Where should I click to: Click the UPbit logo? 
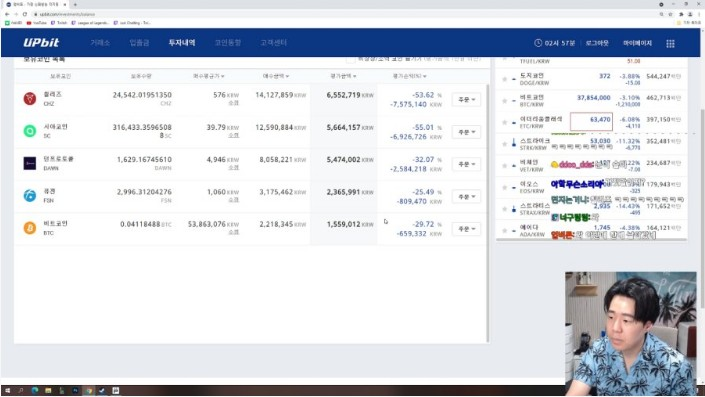(x=41, y=43)
